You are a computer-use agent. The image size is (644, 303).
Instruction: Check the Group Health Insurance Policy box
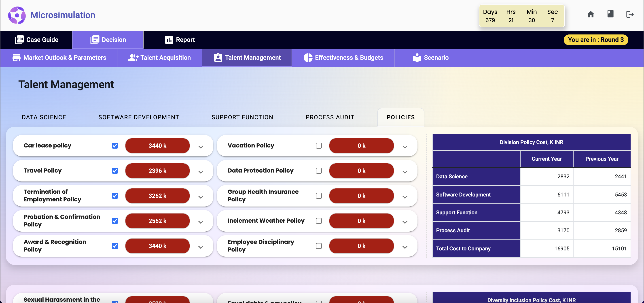(319, 196)
